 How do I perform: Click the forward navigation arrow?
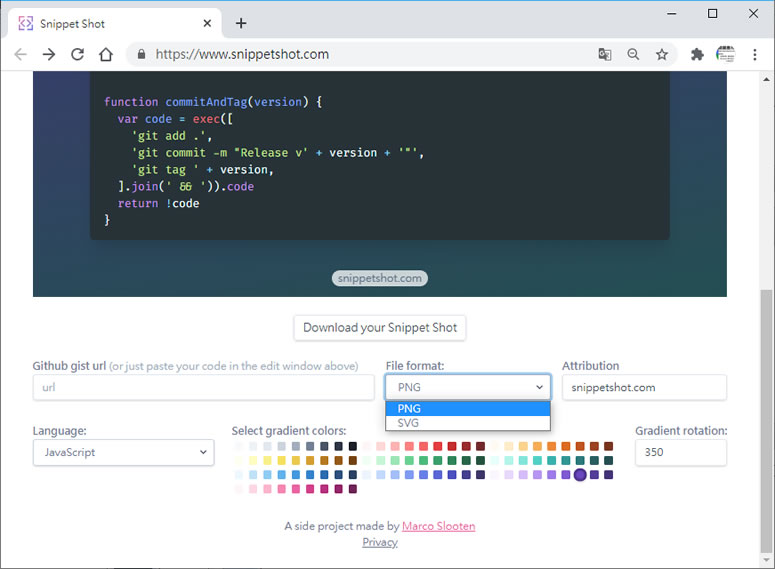[x=49, y=54]
